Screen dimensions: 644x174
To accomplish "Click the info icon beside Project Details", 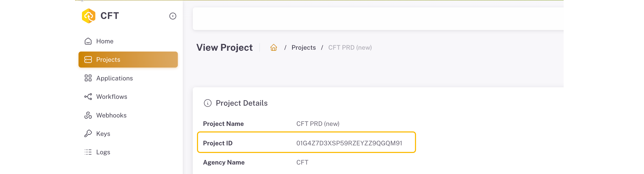I will pyautogui.click(x=208, y=103).
